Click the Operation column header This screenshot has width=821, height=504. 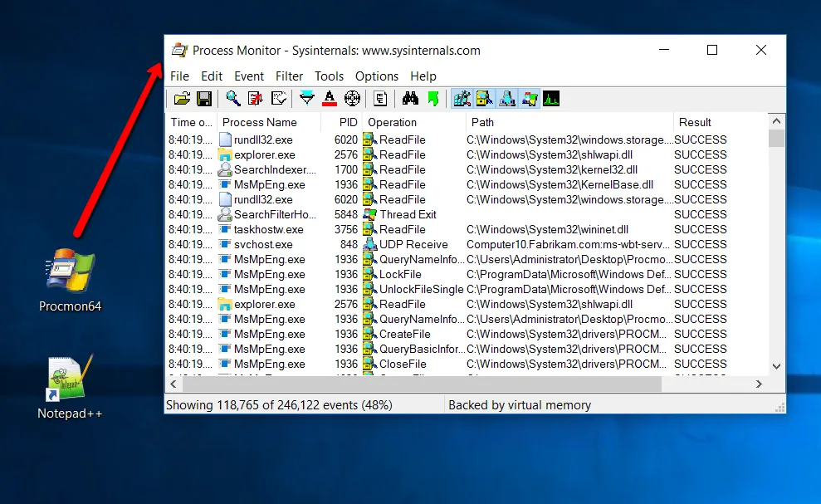[x=413, y=123]
